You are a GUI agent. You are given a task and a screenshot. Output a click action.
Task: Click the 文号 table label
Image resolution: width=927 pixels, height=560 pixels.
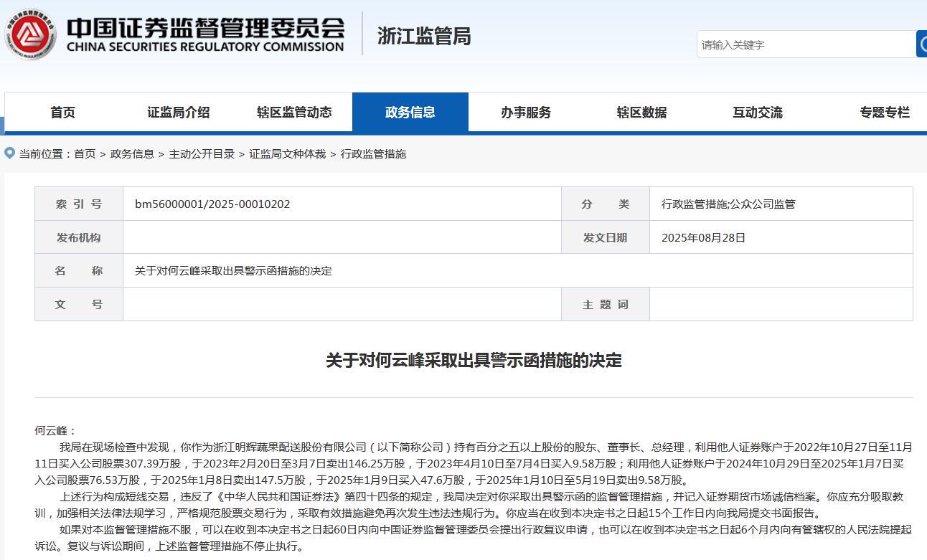click(x=79, y=305)
